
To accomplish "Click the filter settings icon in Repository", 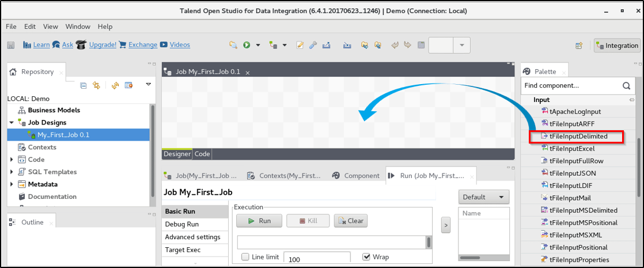I will (x=128, y=85).
